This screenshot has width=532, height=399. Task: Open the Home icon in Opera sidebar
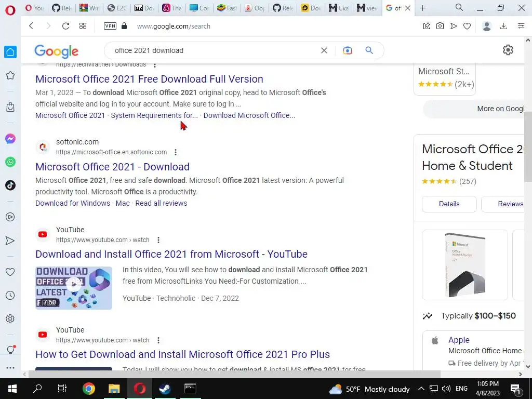point(10,52)
